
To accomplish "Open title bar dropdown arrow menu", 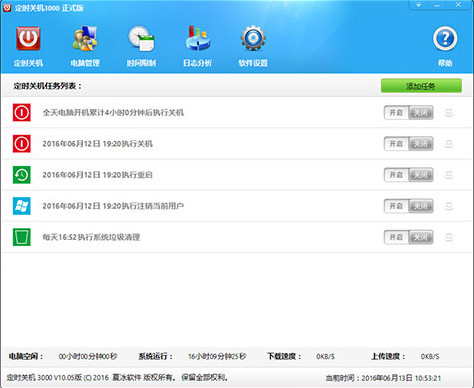I will tap(419, 5).
